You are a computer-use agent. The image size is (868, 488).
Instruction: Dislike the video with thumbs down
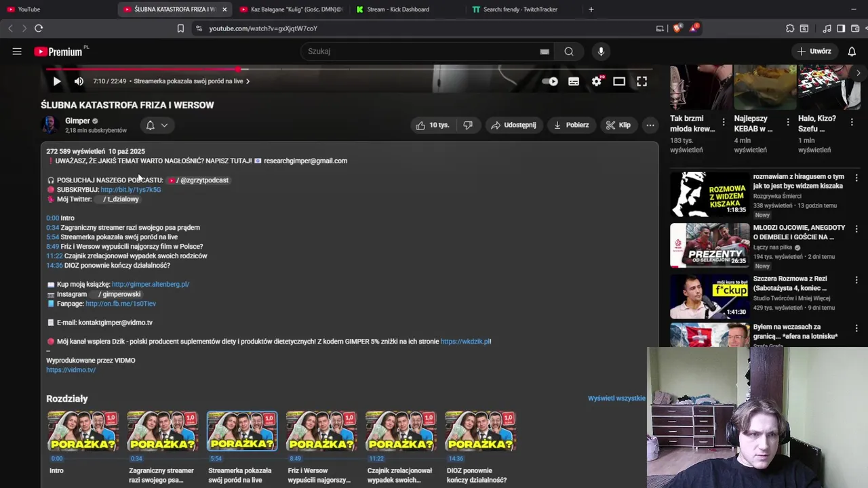468,125
